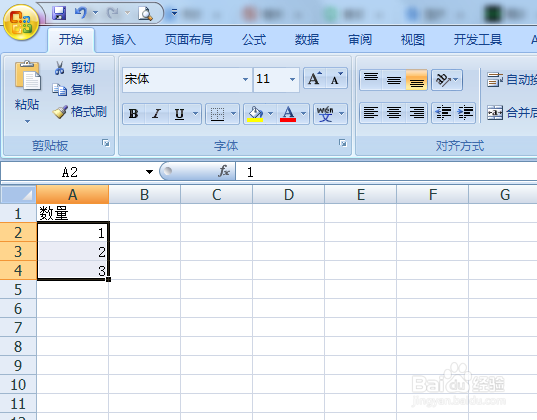Center text horizontally

tap(394, 112)
